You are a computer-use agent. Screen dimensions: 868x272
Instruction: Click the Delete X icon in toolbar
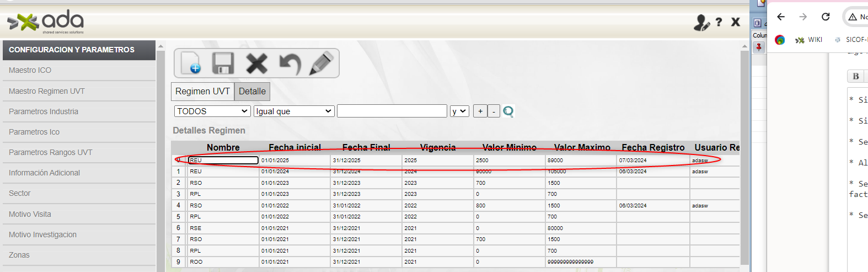[x=256, y=63]
